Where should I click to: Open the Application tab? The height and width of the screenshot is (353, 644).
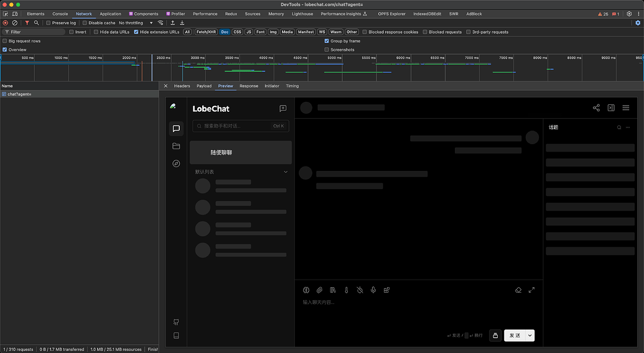click(x=111, y=14)
